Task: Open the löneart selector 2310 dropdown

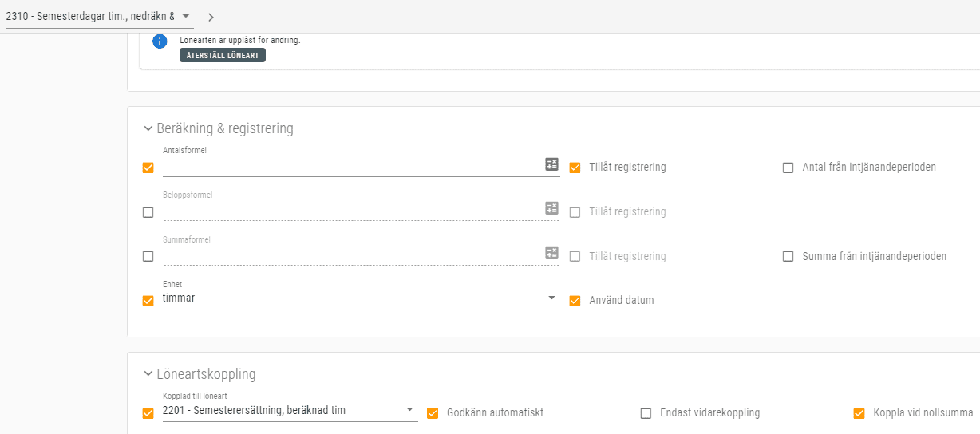Action: pyautogui.click(x=186, y=16)
